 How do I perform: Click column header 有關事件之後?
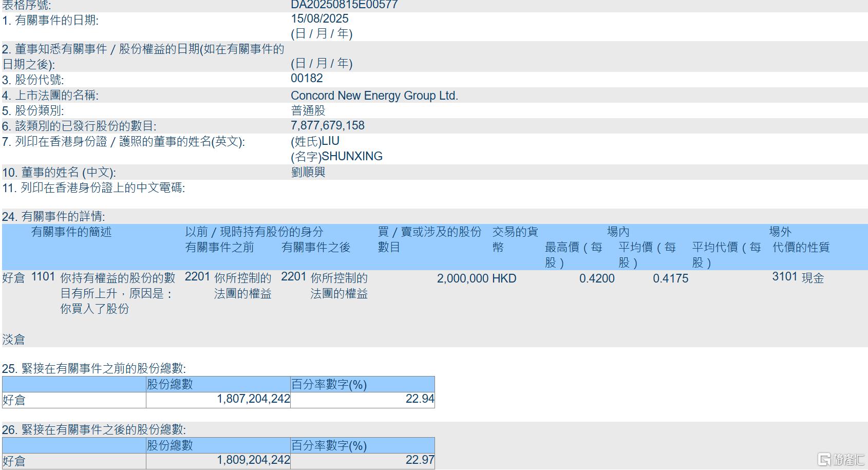coord(316,248)
